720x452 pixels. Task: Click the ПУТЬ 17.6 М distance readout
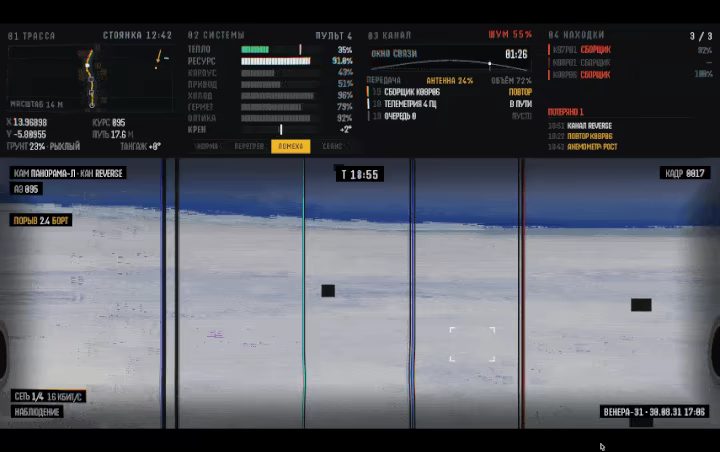112,135
